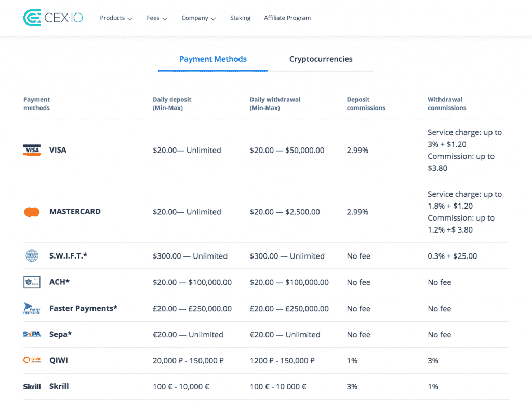The height and width of the screenshot is (408, 532).
Task: Click Mastercard withdrawal service charge text
Action: [x=464, y=200]
